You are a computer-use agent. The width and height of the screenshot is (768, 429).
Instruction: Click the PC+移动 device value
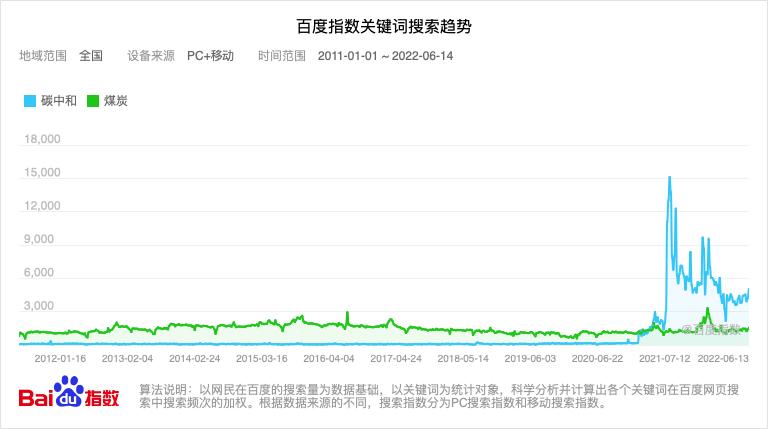coord(211,56)
